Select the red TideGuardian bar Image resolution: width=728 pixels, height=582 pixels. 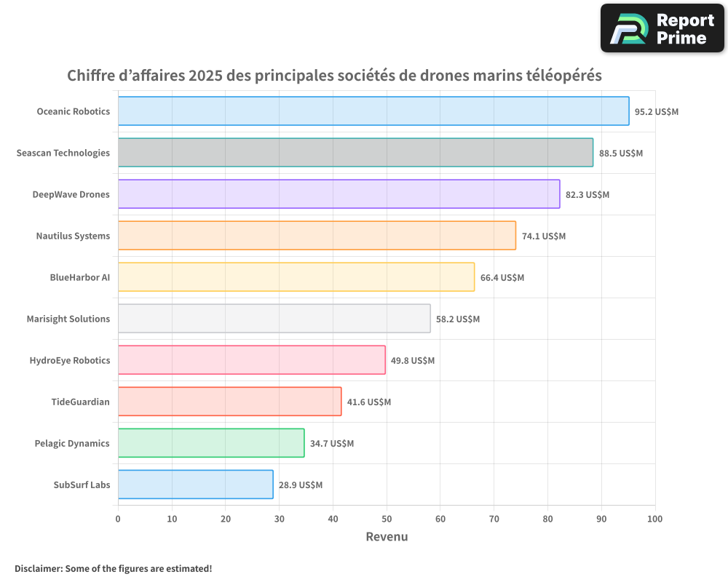229,402
